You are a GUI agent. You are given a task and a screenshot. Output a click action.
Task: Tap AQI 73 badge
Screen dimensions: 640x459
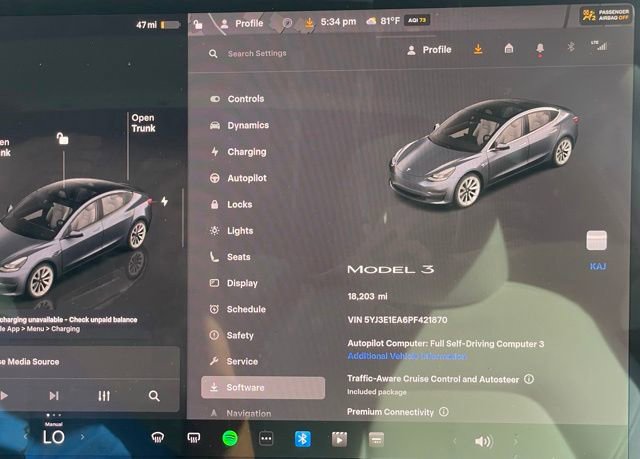coord(417,20)
